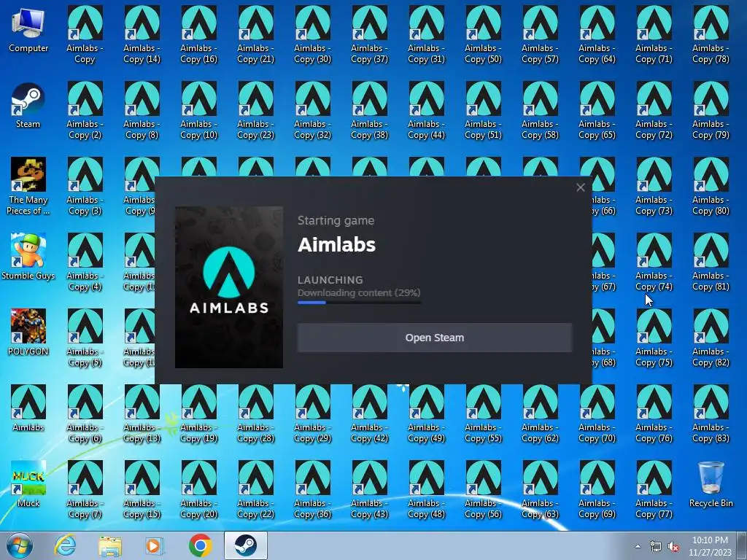Select the POLYGON desktop shortcut

(28, 332)
